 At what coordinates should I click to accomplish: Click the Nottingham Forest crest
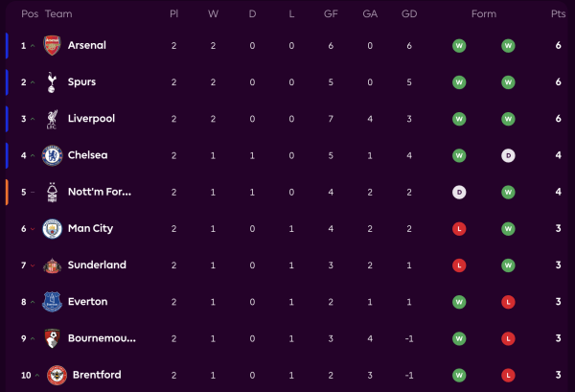(52, 192)
